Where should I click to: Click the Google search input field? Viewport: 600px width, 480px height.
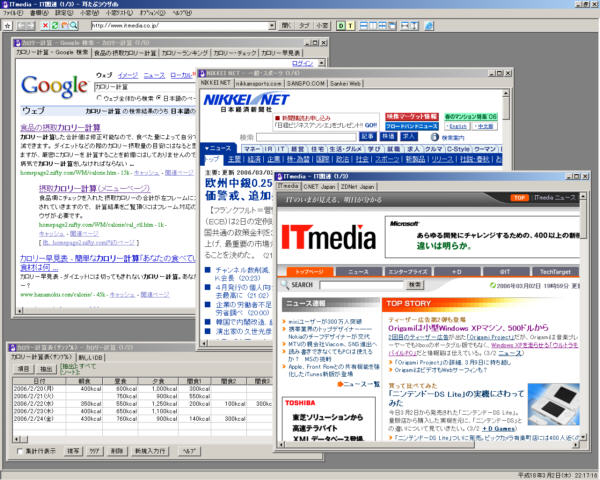[145, 87]
